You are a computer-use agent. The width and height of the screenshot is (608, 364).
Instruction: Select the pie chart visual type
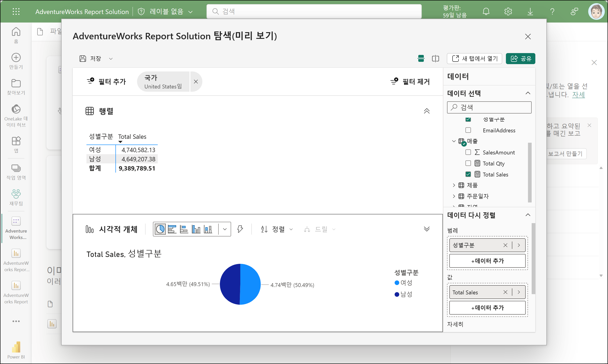(x=160, y=229)
